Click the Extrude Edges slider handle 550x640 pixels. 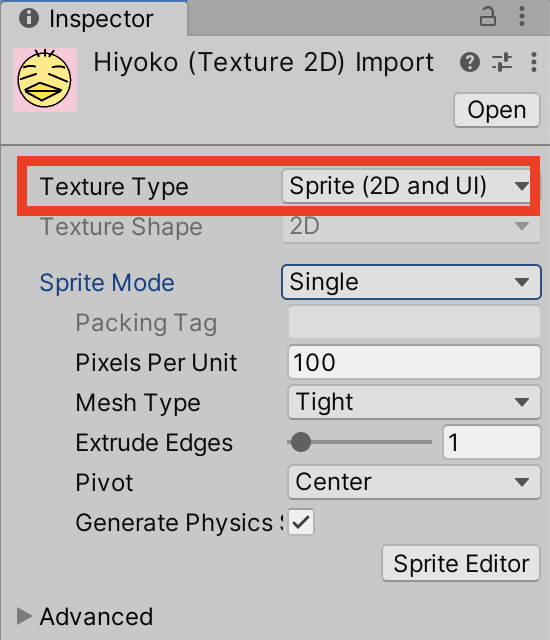[x=301, y=442]
